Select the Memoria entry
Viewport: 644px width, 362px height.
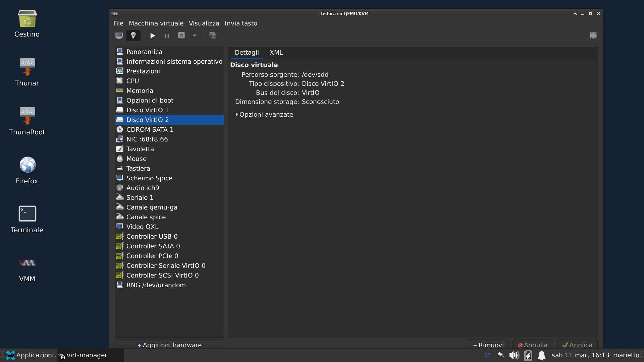pos(169,91)
